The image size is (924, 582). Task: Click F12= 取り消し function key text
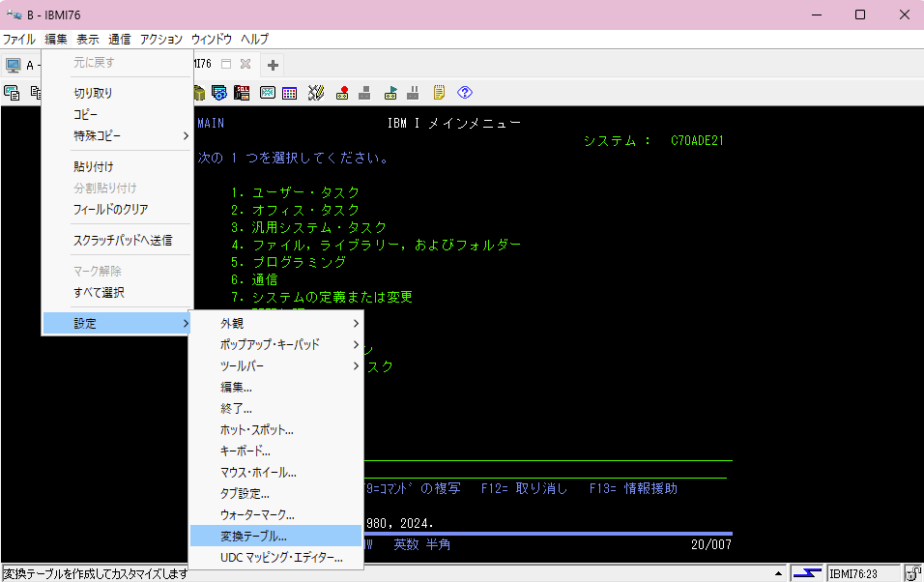pyautogui.click(x=524, y=489)
